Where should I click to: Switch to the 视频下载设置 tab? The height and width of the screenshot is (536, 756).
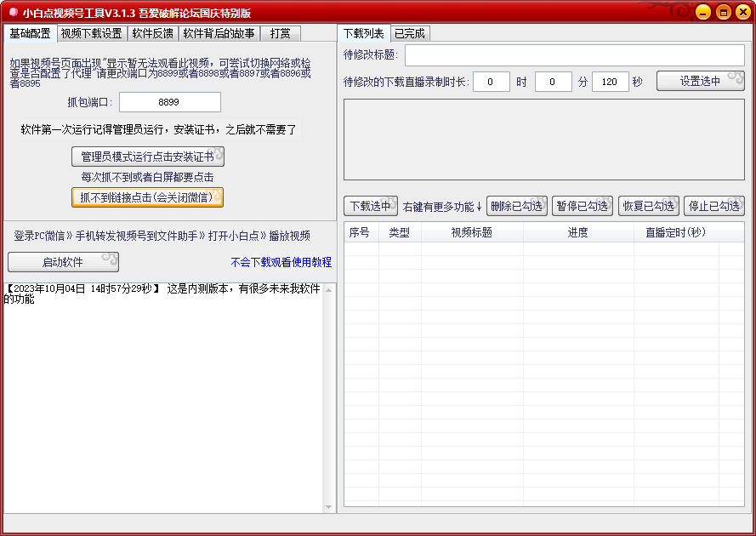tap(91, 34)
